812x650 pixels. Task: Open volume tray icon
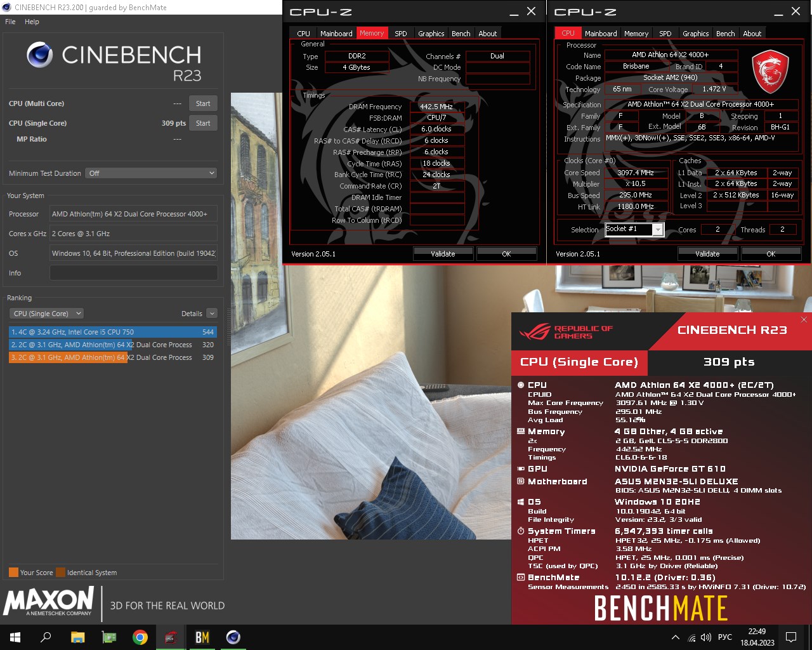pyautogui.click(x=707, y=637)
